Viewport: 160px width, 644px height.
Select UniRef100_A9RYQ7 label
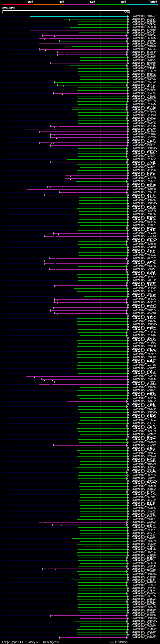(143, 85)
